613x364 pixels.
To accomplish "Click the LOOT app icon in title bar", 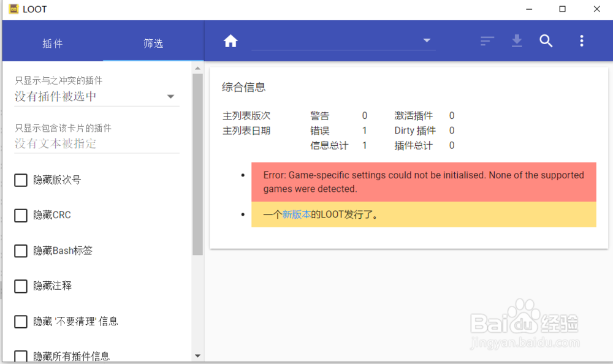I will pyautogui.click(x=13, y=9).
